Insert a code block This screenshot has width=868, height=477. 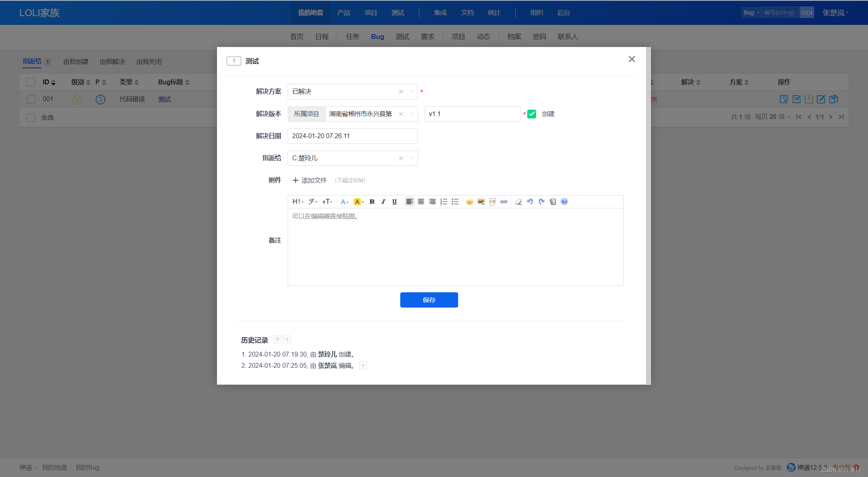(x=492, y=202)
